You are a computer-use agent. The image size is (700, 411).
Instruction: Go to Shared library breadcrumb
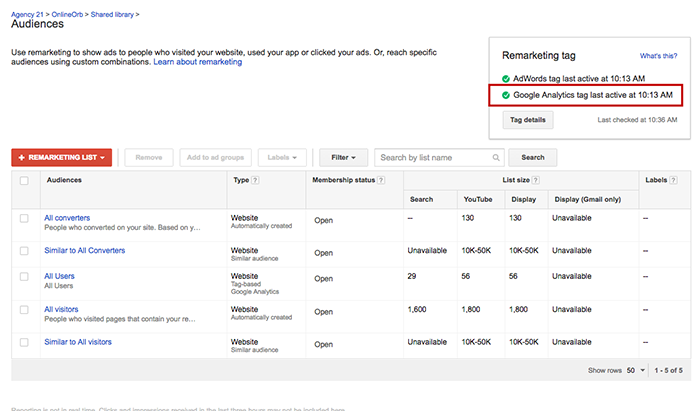[x=112, y=15]
